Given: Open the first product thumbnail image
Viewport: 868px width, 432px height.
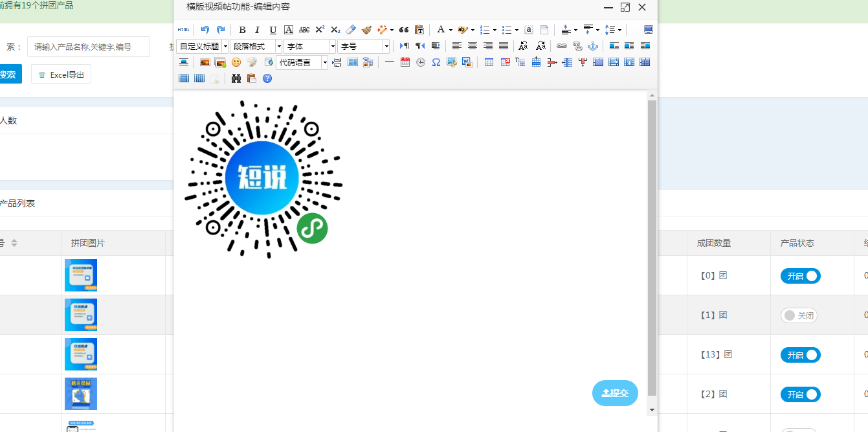Looking at the screenshot, I should pos(81,275).
